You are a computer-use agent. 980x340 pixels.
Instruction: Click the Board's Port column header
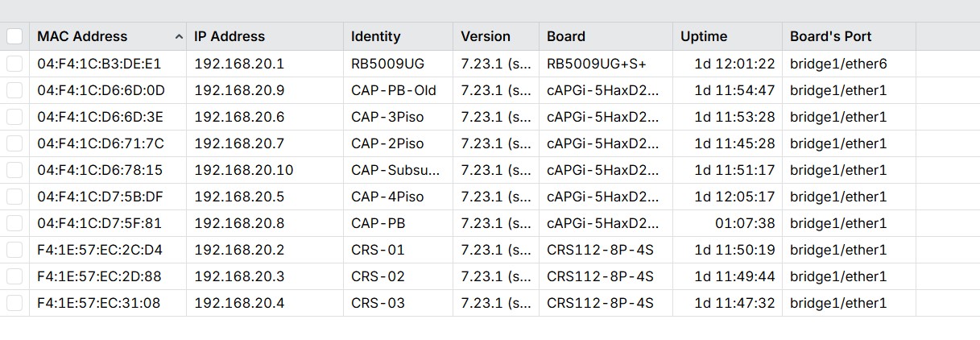point(830,36)
